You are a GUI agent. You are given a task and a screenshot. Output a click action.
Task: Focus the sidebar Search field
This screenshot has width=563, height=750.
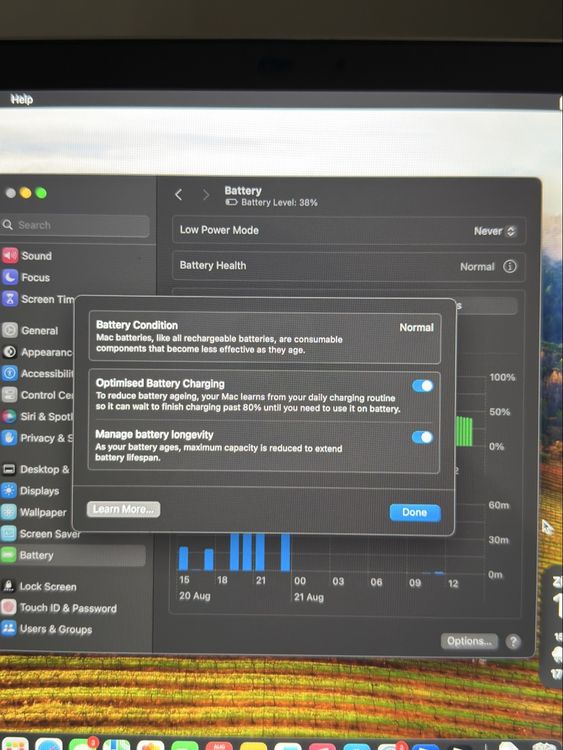coord(75,225)
